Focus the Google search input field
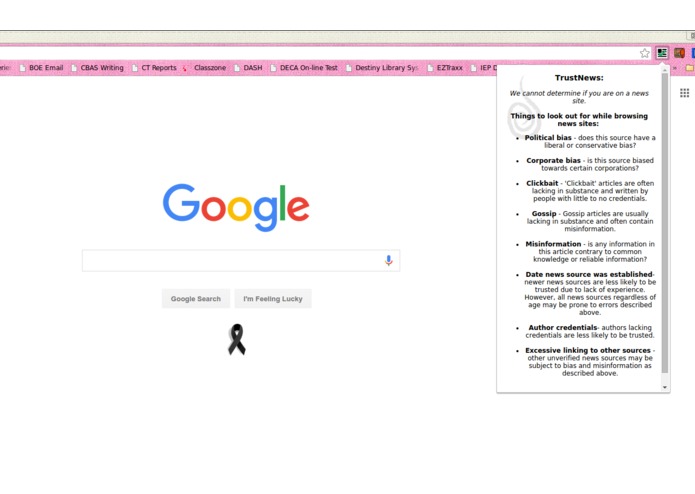Image resolution: width=695 pixels, height=494 pixels. click(241, 261)
